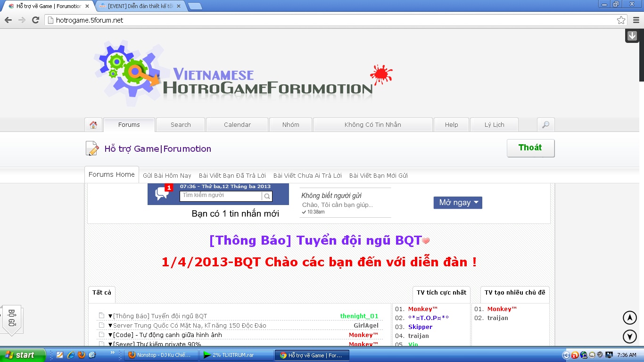The height and width of the screenshot is (362, 644).
Task: Open Firefox from quick launch bar
Action: 81,354
